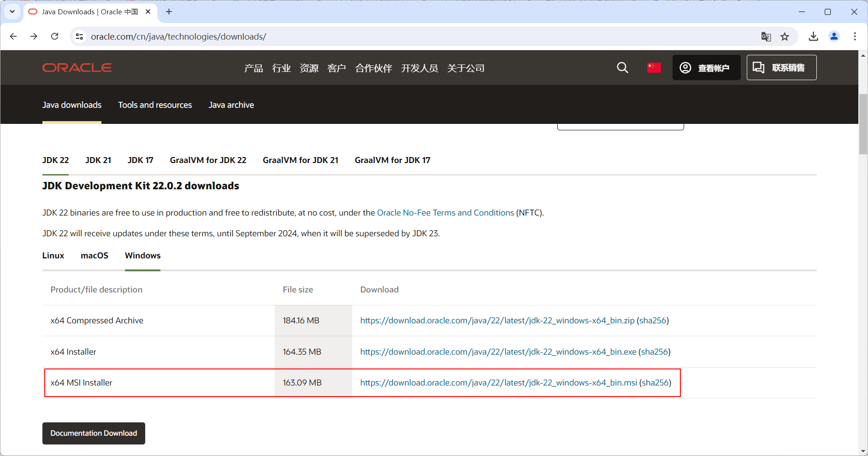Click the 163.09 MB file size cell
Image resolution: width=868 pixels, height=456 pixels.
point(313,383)
